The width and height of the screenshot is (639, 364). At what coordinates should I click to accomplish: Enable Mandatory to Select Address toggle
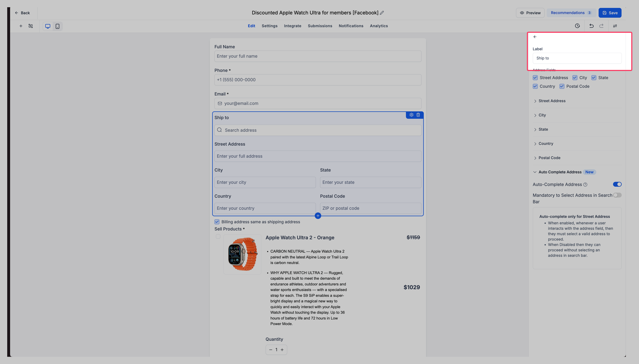(x=617, y=195)
